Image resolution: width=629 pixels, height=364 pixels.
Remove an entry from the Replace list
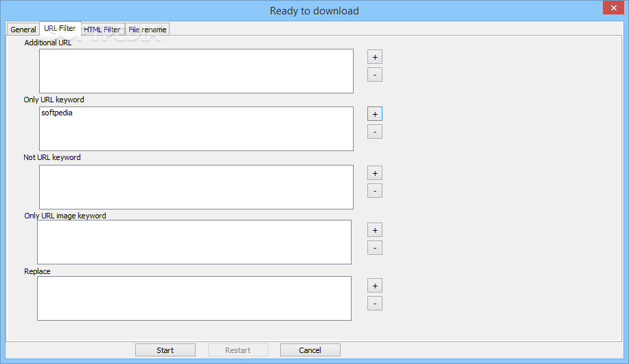pyautogui.click(x=375, y=304)
